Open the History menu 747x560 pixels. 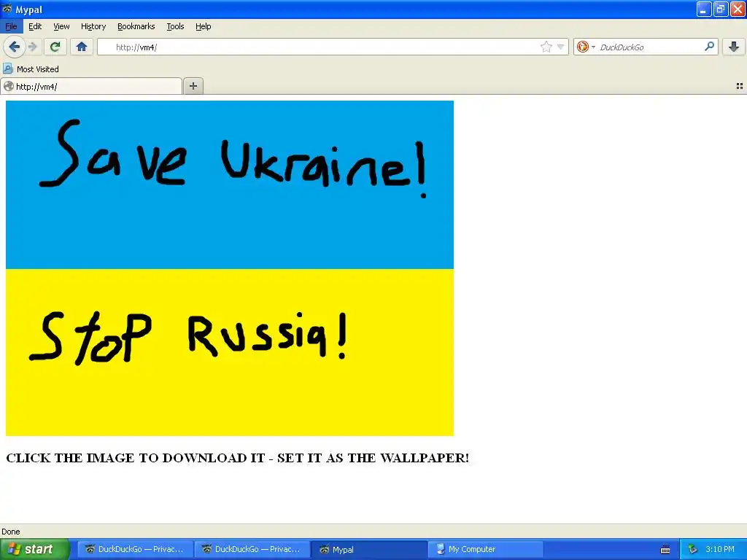click(93, 26)
